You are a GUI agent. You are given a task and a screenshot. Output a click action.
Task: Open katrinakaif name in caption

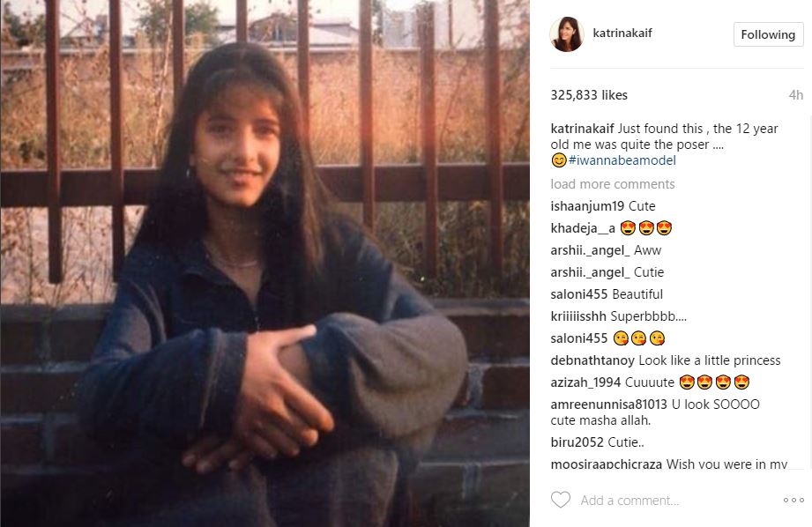pyautogui.click(x=583, y=129)
